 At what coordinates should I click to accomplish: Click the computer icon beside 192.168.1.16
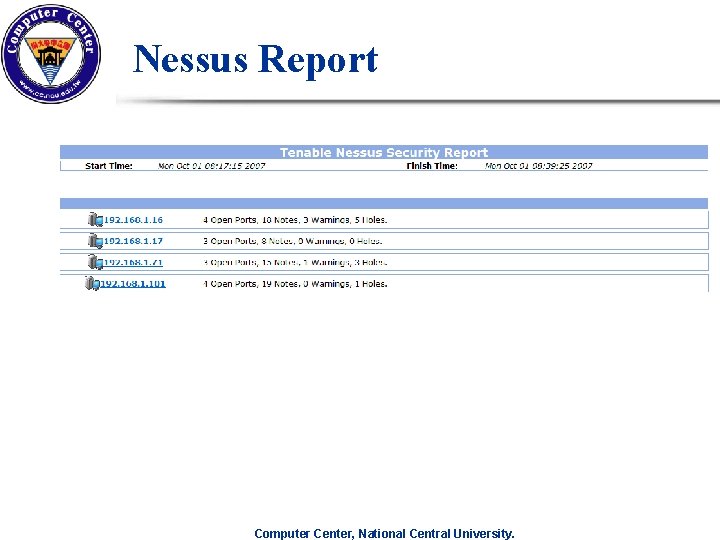coord(95,219)
